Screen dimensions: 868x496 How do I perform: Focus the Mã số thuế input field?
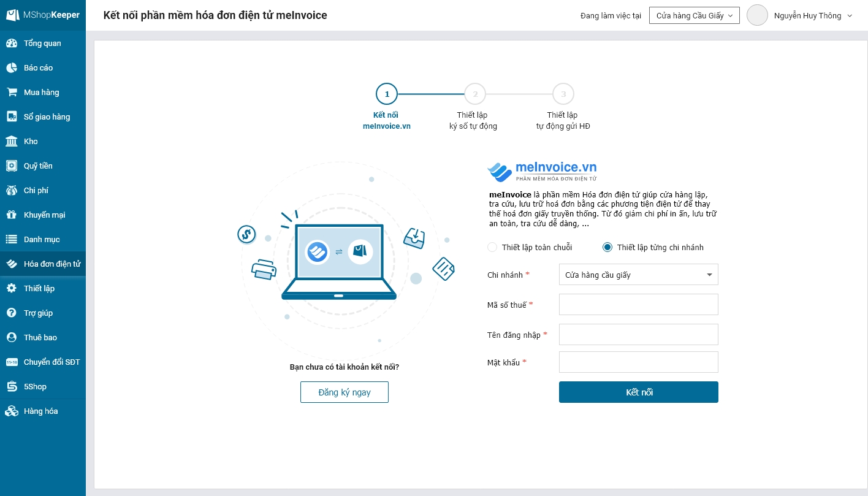pyautogui.click(x=639, y=305)
